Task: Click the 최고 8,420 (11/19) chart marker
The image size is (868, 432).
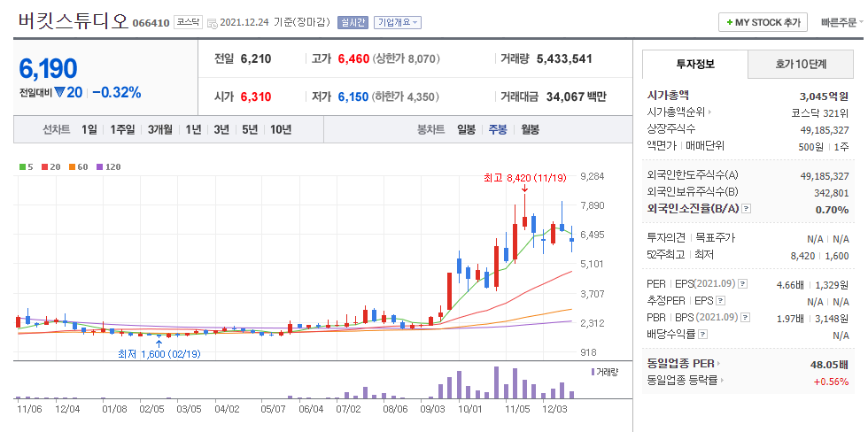Action: click(x=525, y=178)
